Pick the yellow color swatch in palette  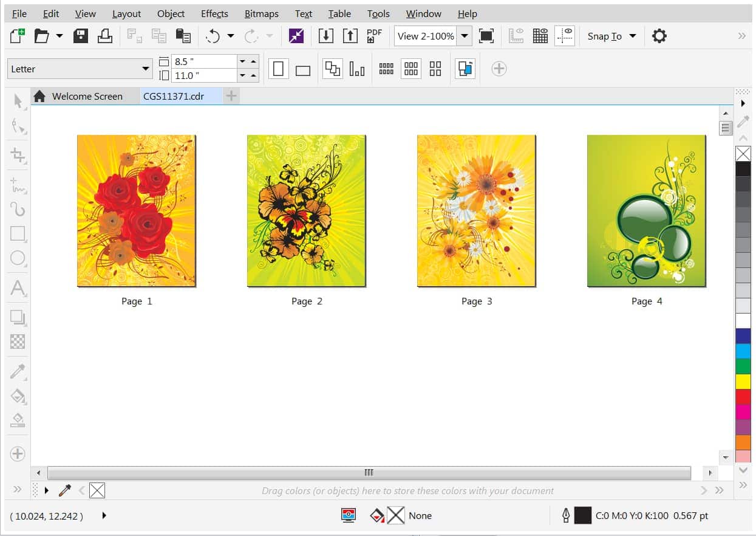[743, 381]
